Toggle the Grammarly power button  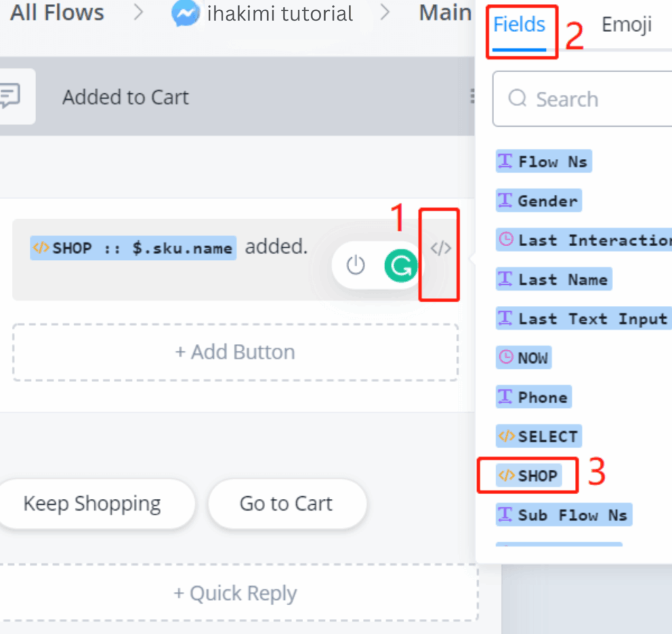tap(355, 265)
